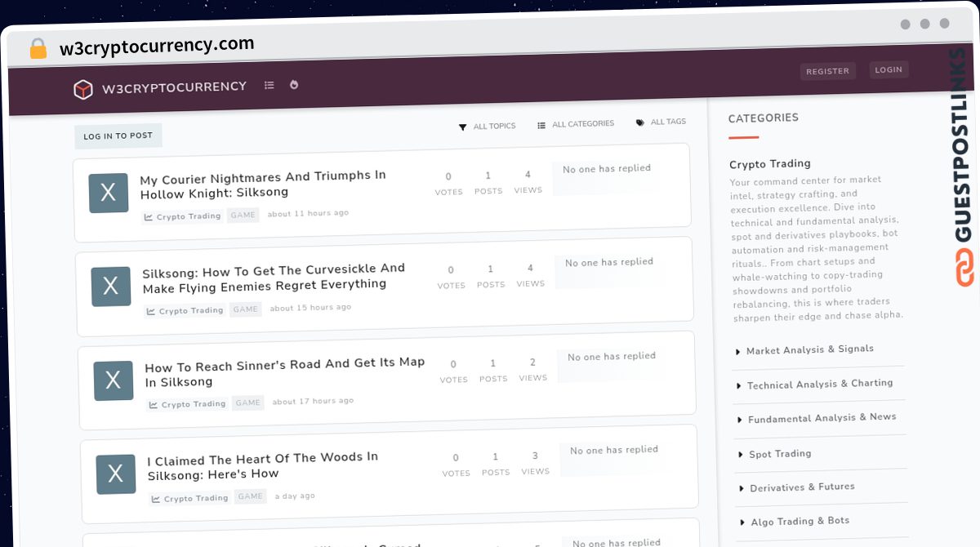This screenshot has height=547, width=980.
Task: Open 'My Courier Nightmares And Triumphs' topic
Action: pyautogui.click(x=263, y=185)
